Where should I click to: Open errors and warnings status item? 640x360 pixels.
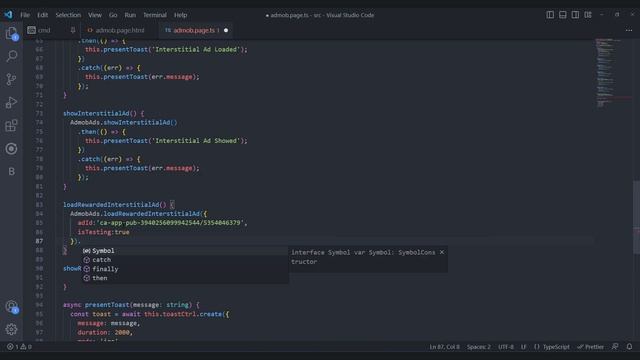pos(19,347)
